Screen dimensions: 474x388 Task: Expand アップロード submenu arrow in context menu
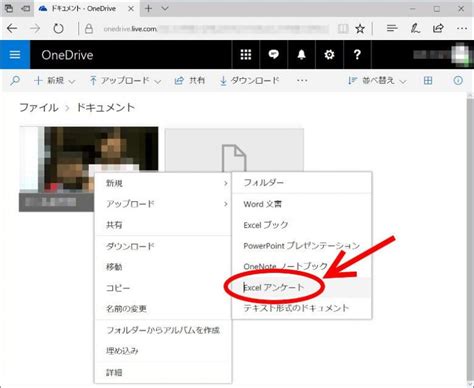[226, 204]
